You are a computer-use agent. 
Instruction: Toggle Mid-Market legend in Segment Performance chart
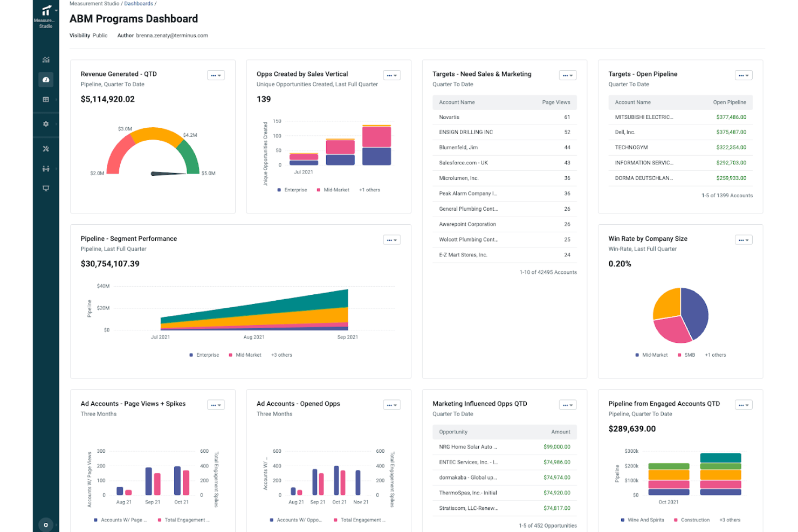coord(245,355)
